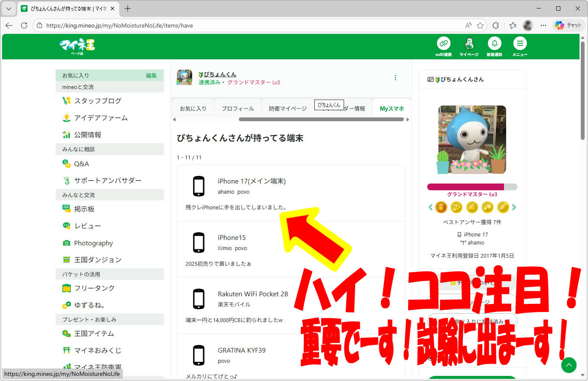Open Rakuten WiFi Pocket 2B entry
Image resolution: width=588 pixels, height=381 pixels.
pyautogui.click(x=253, y=294)
